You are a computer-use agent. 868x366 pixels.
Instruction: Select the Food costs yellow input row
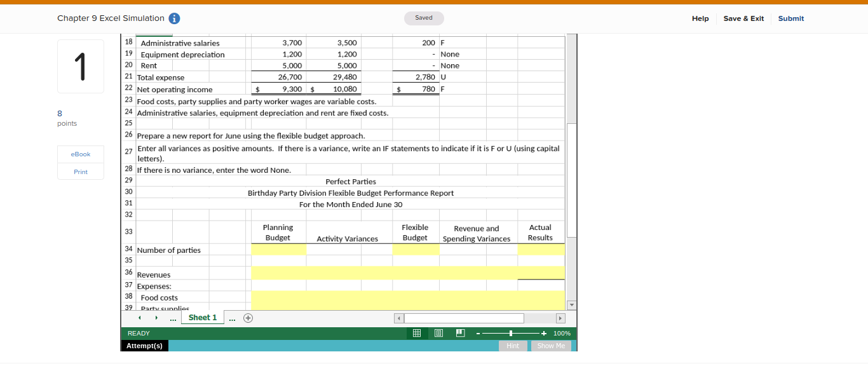408,297
